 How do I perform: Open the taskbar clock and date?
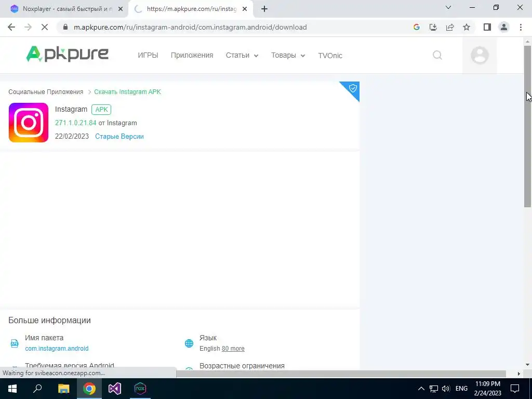point(487,389)
